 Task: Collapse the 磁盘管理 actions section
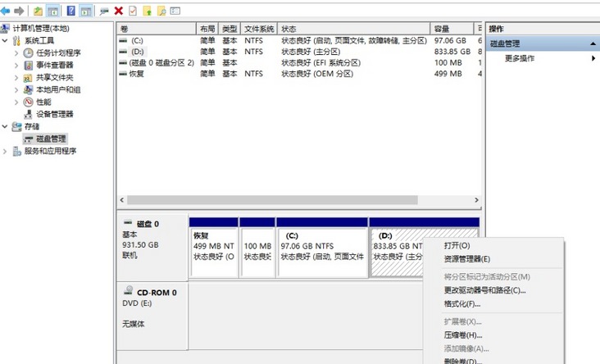593,43
